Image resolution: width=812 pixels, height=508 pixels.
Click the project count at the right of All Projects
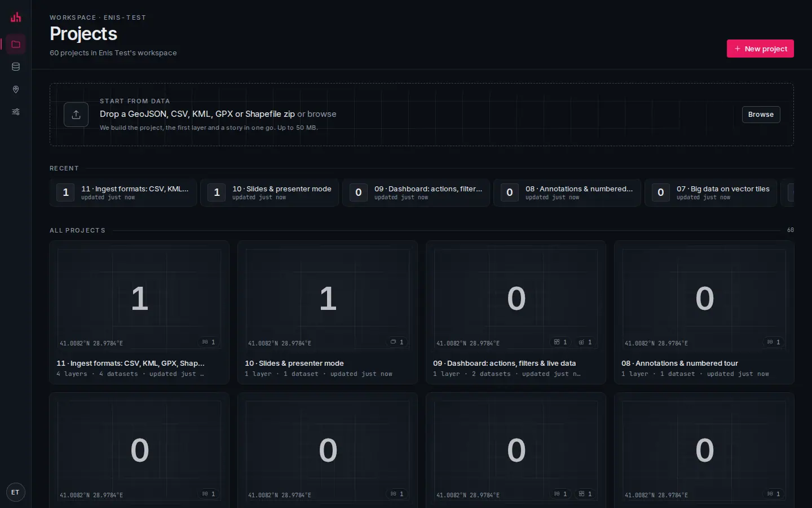pos(791,230)
